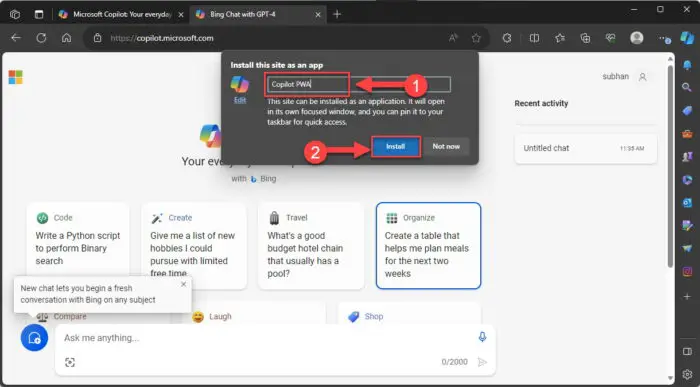Start a new chat with the round blue button
The image size is (700, 387).
(x=34, y=338)
